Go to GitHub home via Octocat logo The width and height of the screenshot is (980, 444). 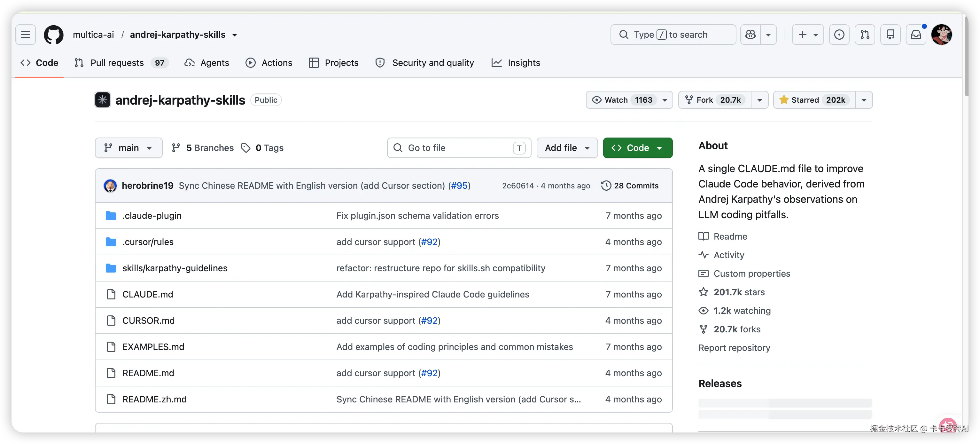click(54, 35)
